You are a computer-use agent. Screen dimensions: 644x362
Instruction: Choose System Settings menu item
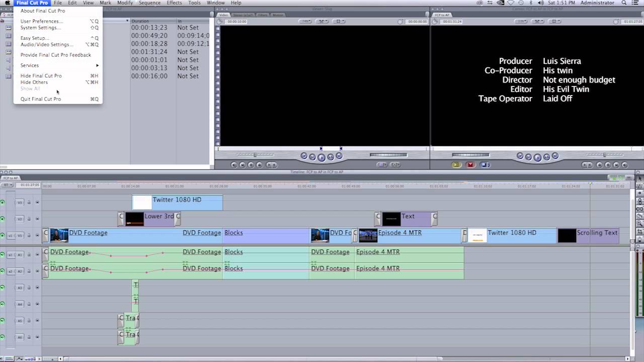pos(58,28)
